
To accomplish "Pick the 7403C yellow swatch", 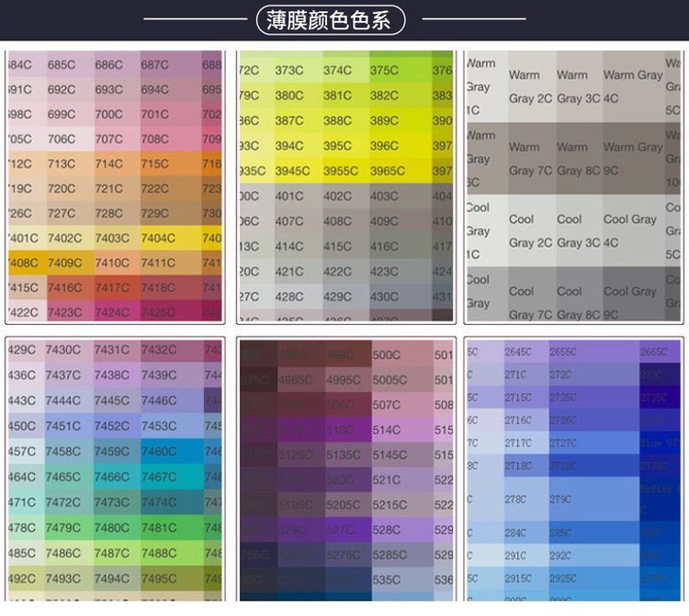I will [x=110, y=239].
